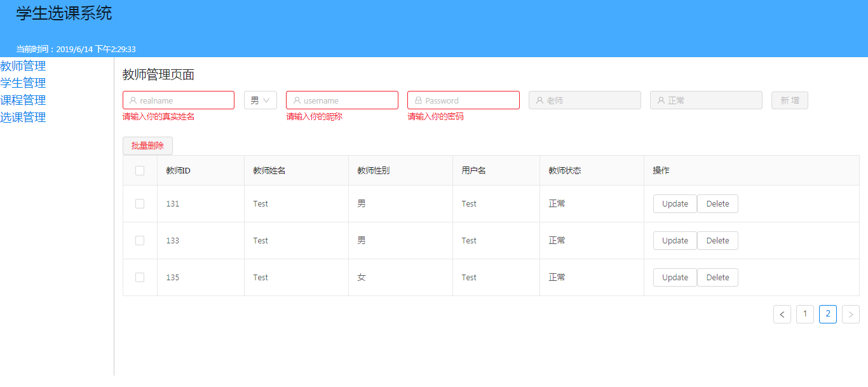Toggle the select-all checkbox in table header

140,170
